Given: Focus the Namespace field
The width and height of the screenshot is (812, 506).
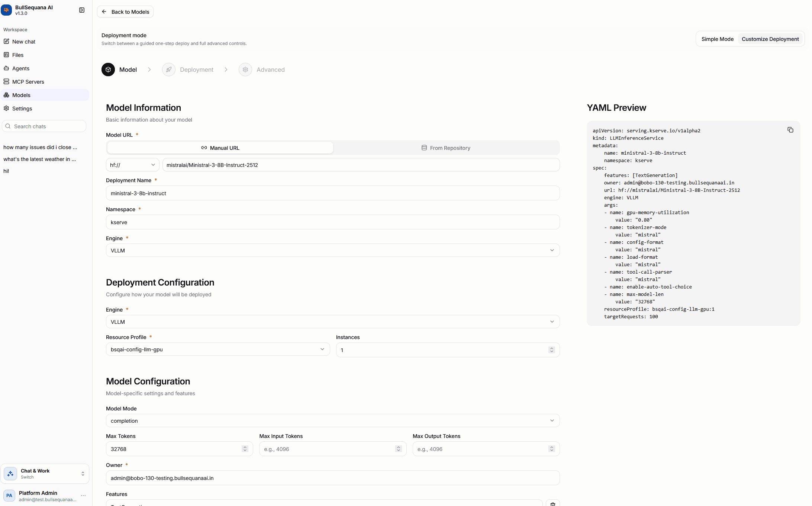Looking at the screenshot, I should [x=333, y=222].
